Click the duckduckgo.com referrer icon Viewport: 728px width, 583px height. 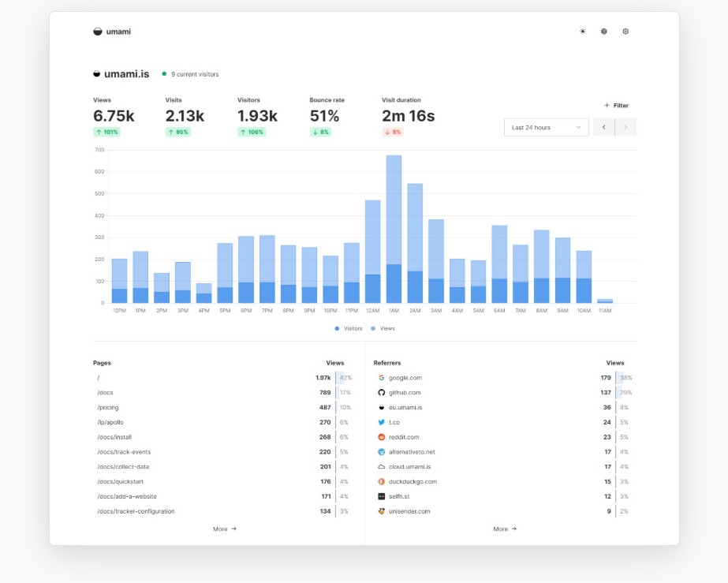point(381,482)
